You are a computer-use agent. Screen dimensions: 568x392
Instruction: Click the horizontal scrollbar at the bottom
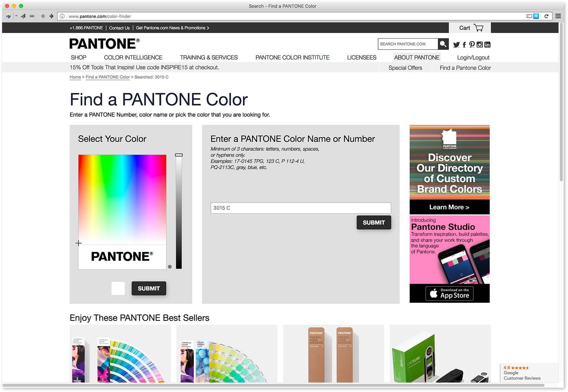[x=274, y=385]
